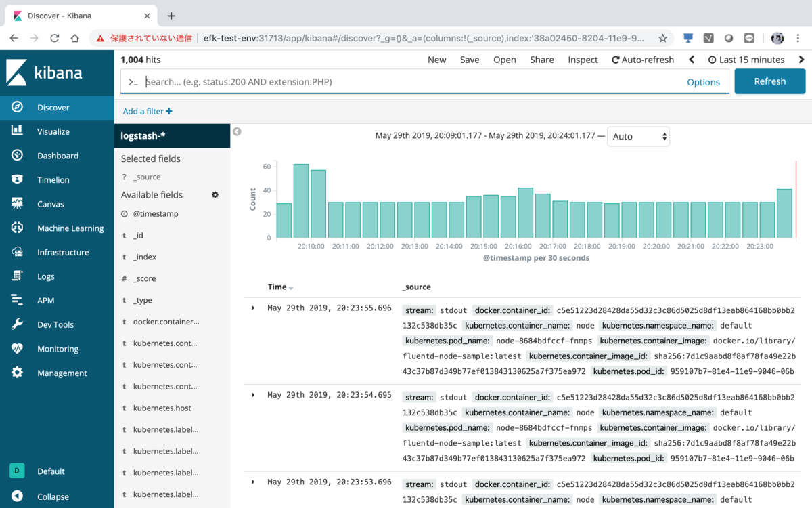Click Open in the top menu
This screenshot has height=508, width=812.
coord(505,60)
